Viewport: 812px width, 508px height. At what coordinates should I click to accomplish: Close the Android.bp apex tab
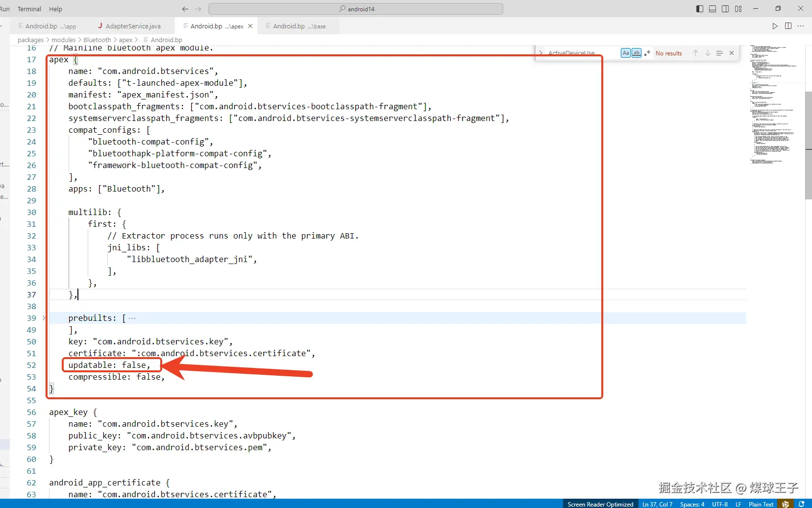click(x=250, y=26)
